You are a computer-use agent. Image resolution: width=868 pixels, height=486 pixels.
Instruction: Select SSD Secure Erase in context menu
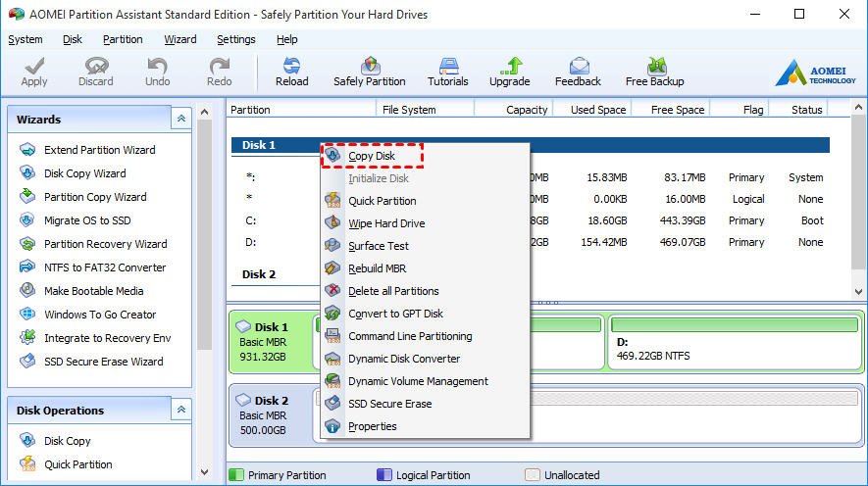[425, 404]
